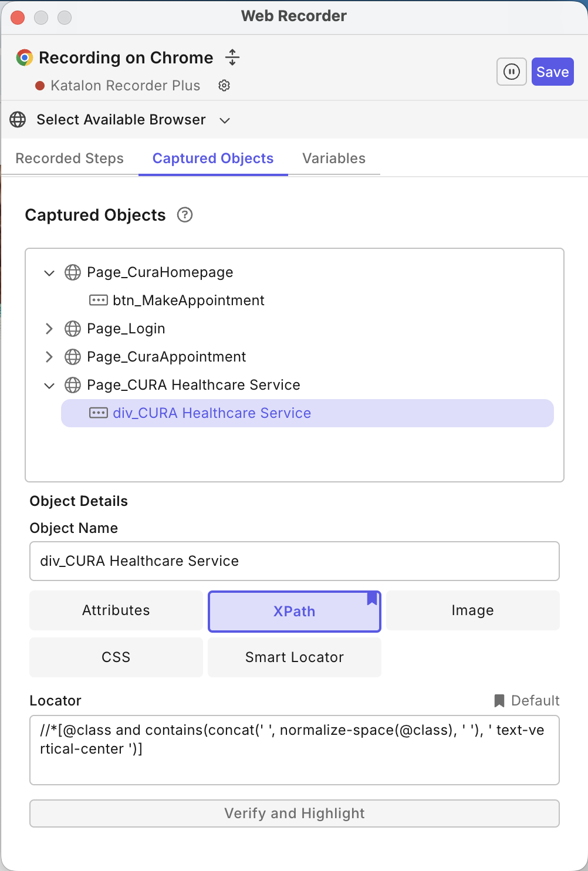Open Katalon Recorder Plus settings gear
Image resolution: width=588 pixels, height=871 pixels.
tap(224, 86)
